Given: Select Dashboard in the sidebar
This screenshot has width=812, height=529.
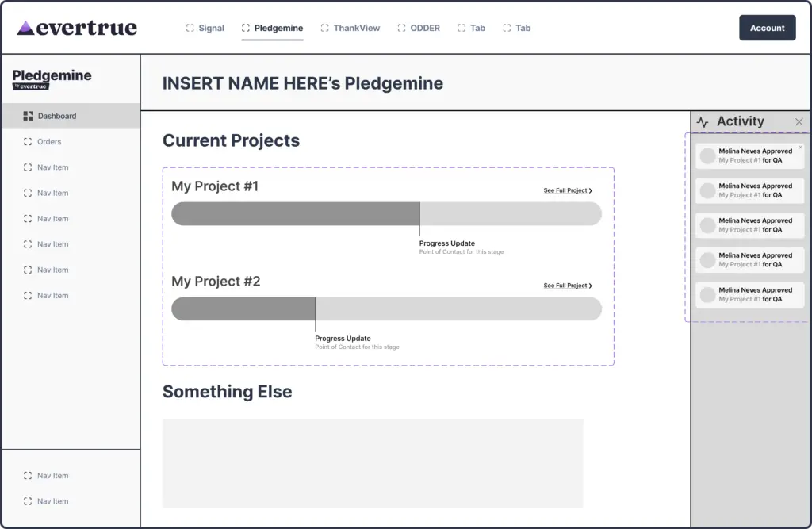Looking at the screenshot, I should [x=71, y=116].
